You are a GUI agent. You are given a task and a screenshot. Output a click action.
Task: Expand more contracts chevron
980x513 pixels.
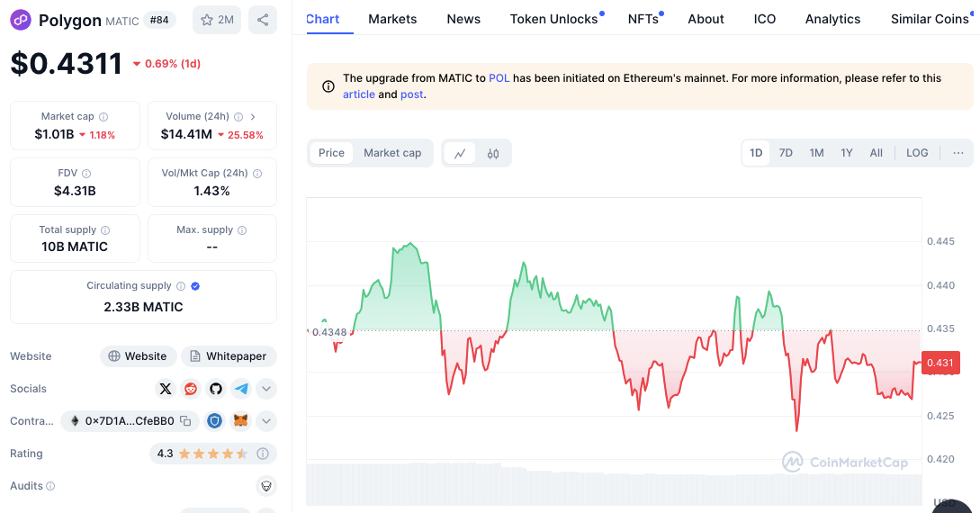[266, 421]
